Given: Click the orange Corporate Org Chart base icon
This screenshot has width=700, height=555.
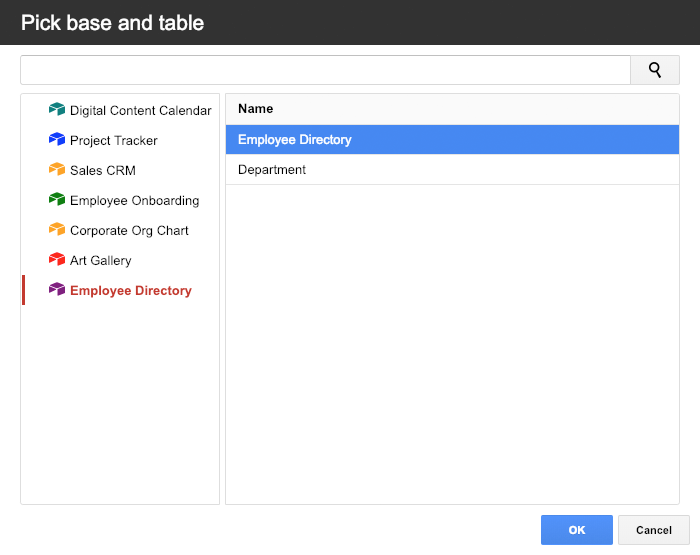Looking at the screenshot, I should 57,229.
